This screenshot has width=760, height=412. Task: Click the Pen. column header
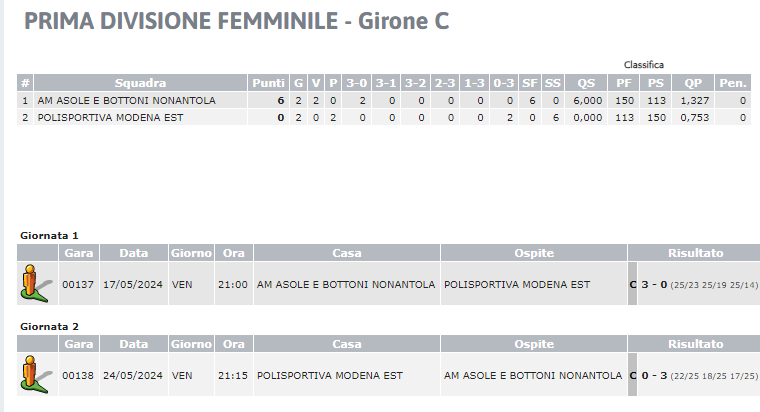(733, 83)
